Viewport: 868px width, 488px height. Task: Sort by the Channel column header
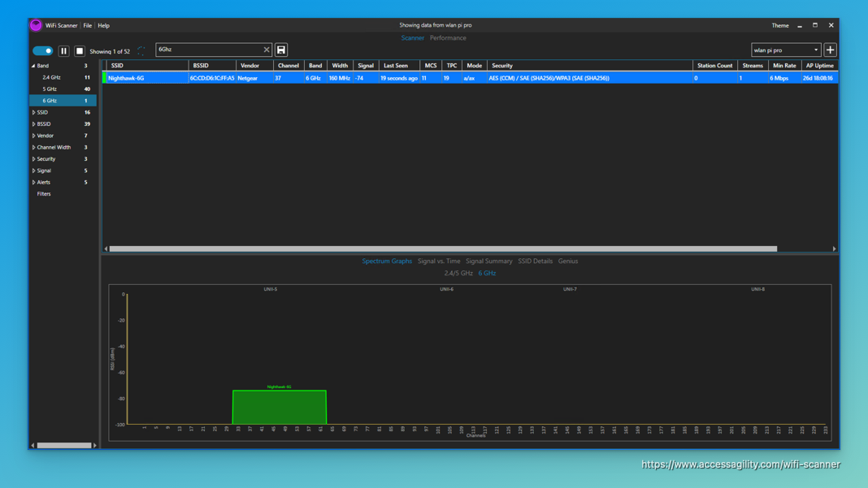pyautogui.click(x=289, y=66)
